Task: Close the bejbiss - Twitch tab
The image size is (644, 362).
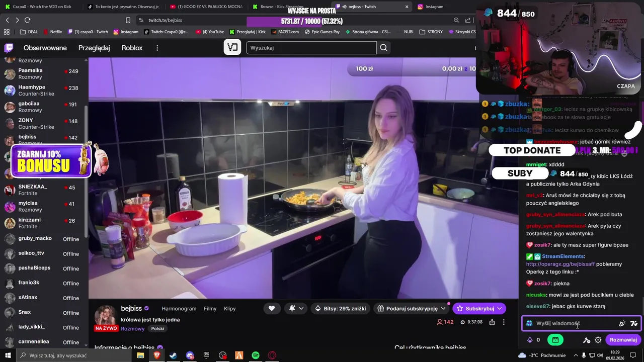Action: click(x=407, y=7)
